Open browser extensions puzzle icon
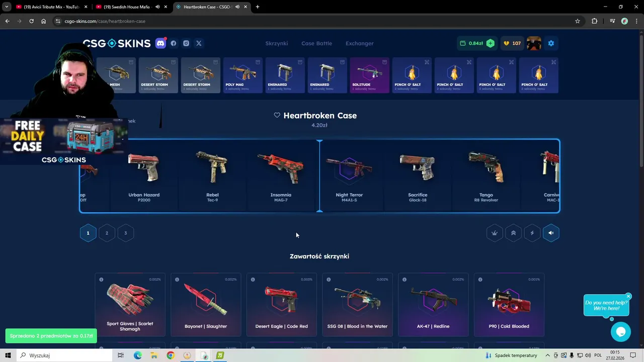 pos(595,21)
